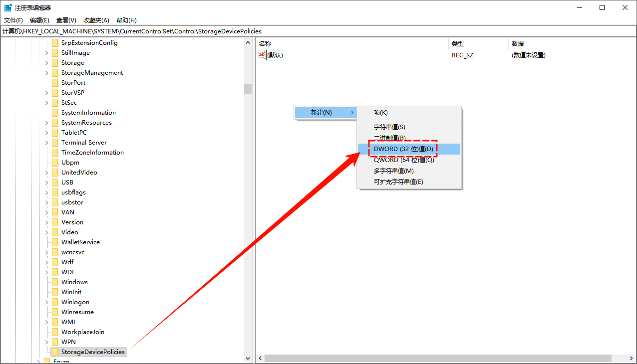The height and width of the screenshot is (364, 637).
Task: Expand the Storage tree node
Action: coord(46,63)
